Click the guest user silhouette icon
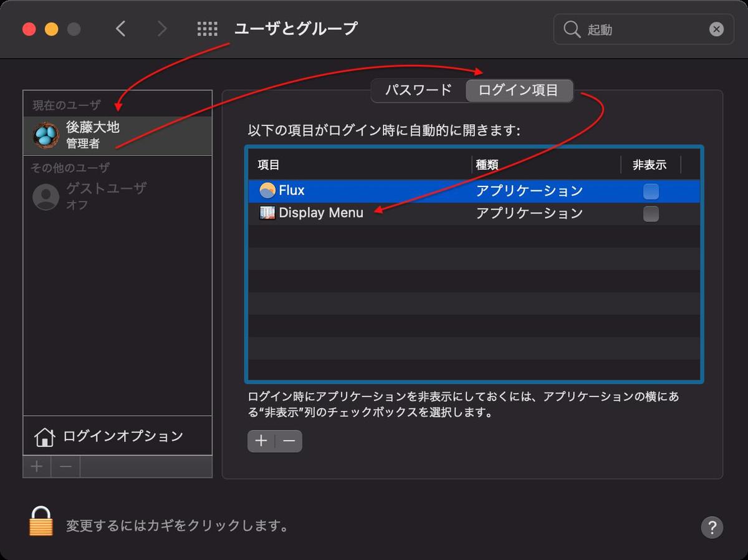Screen dimensions: 748x560 46,196
